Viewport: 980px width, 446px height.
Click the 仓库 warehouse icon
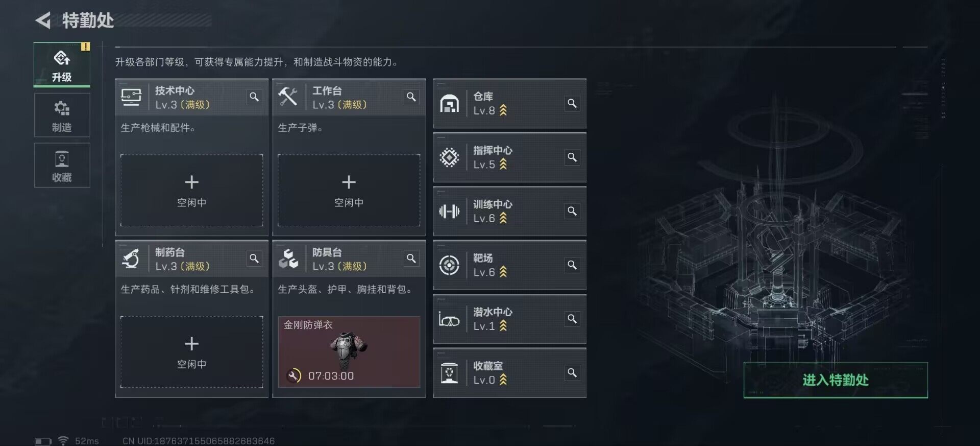coord(449,104)
